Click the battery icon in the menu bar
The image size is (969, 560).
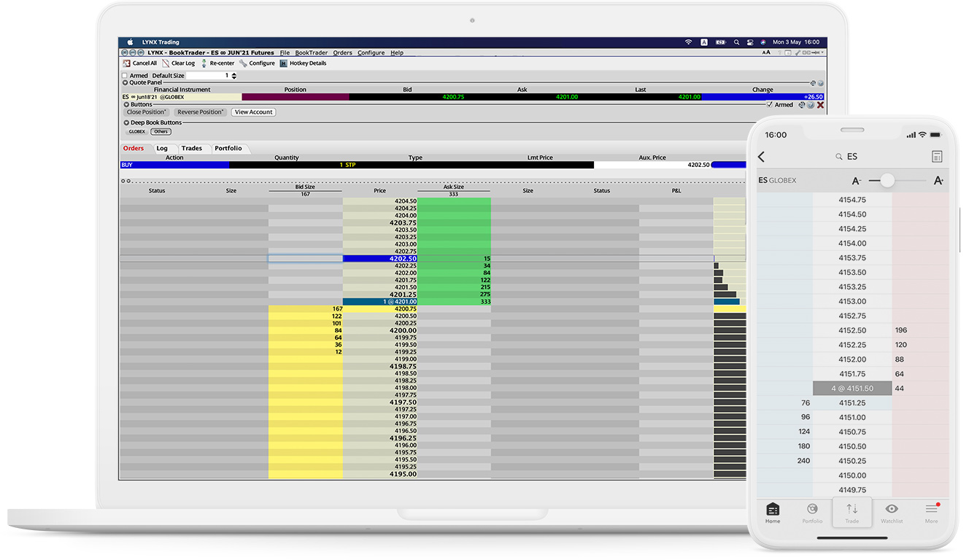tap(721, 42)
